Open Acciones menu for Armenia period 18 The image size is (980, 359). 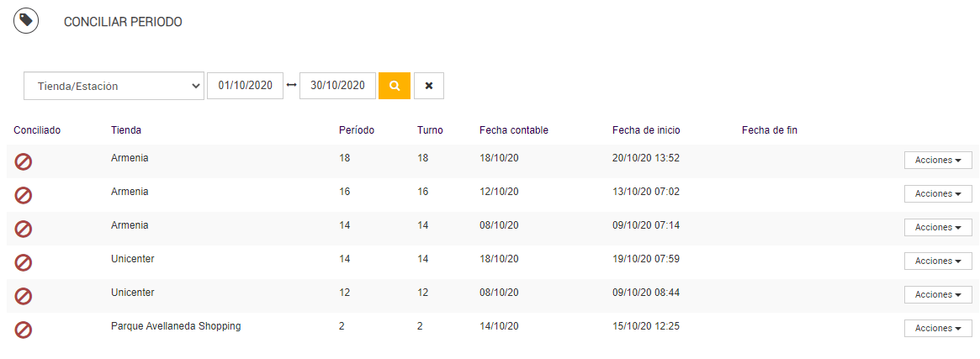point(938,160)
